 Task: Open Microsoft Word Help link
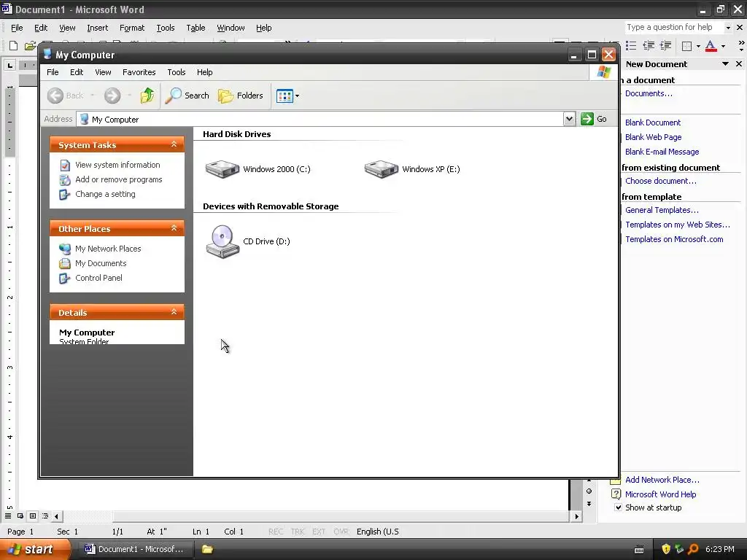coord(660,494)
